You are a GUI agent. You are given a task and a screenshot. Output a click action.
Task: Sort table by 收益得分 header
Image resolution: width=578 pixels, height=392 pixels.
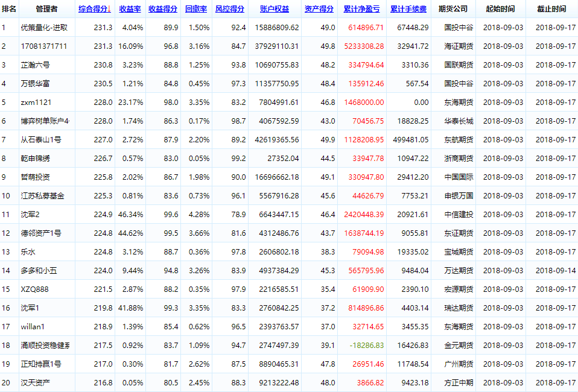[x=162, y=9]
